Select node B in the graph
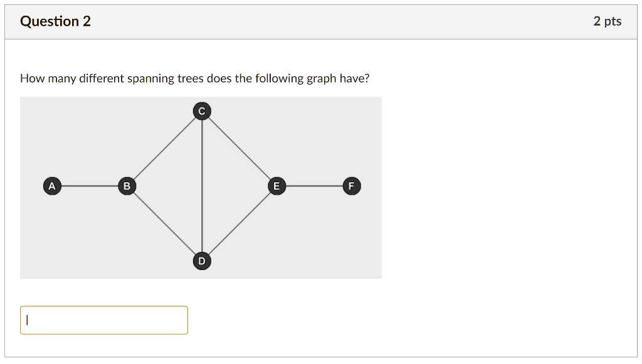This screenshot has height=364, width=642. click(127, 186)
